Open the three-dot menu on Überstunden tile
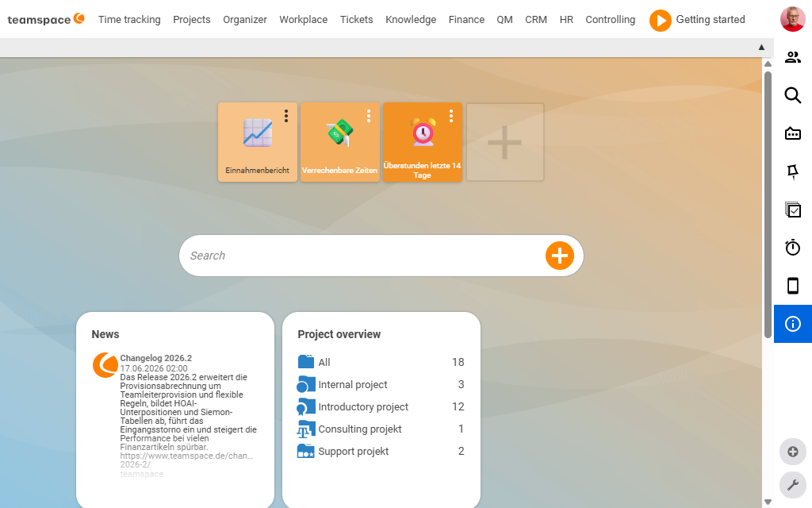The image size is (812, 508). pos(451,116)
